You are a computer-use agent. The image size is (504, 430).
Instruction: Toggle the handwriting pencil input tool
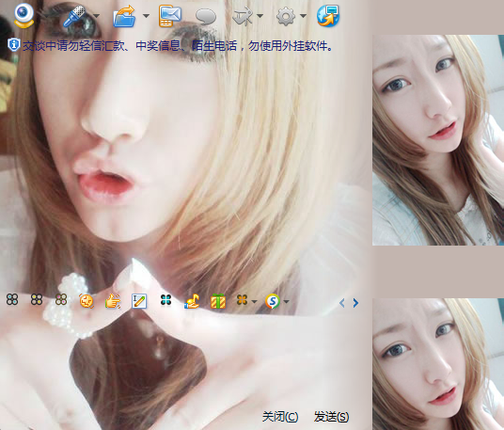coord(139,301)
